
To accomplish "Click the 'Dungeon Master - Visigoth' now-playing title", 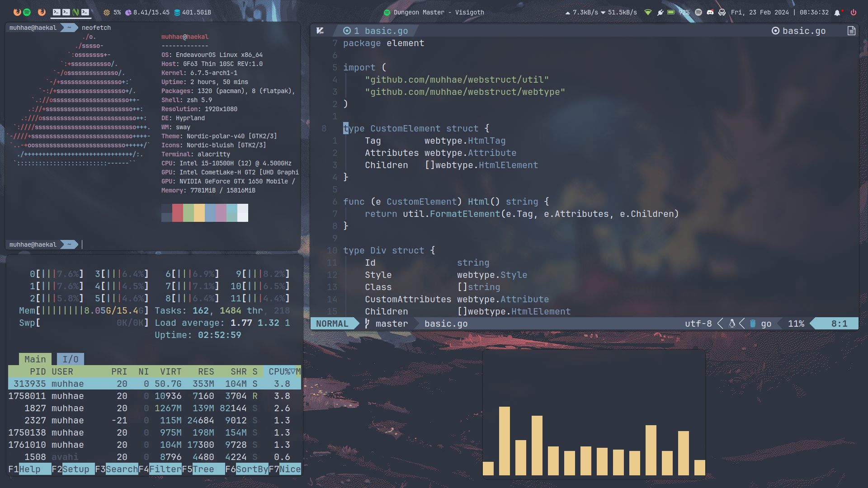I will click(439, 13).
